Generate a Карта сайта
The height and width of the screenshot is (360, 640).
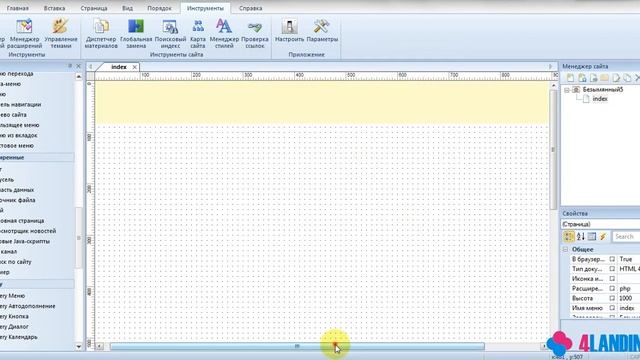tap(198, 33)
